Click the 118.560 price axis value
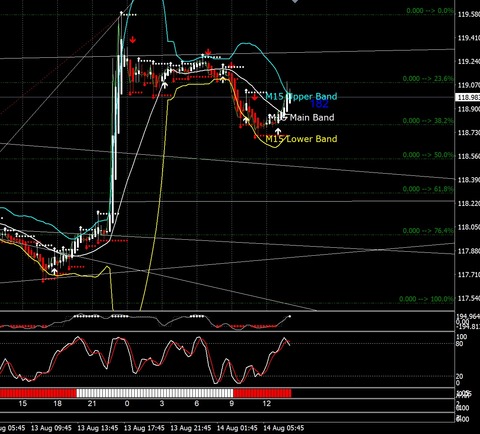This screenshot has width=480, height=434. (469, 157)
